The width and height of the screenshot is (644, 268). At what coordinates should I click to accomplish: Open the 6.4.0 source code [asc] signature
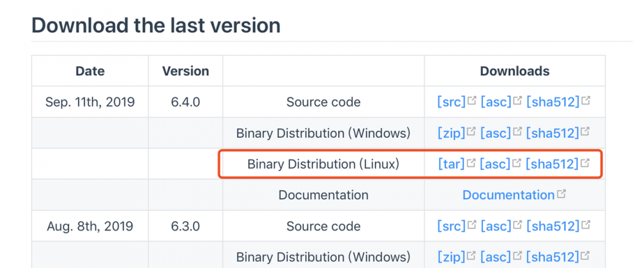point(495,102)
